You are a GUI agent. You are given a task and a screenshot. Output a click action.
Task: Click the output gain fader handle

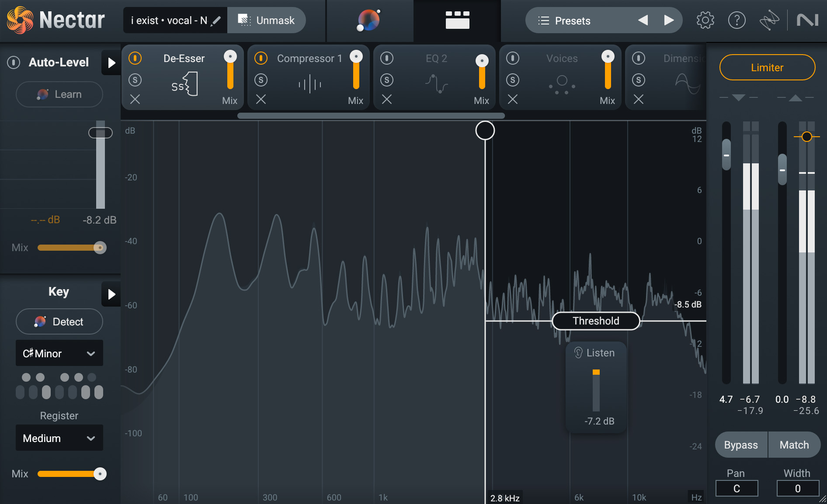782,169
